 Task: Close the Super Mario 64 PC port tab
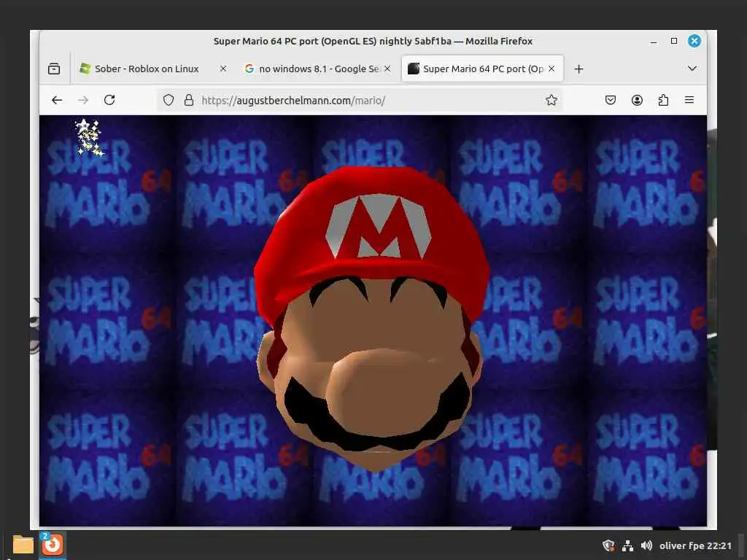tap(551, 69)
